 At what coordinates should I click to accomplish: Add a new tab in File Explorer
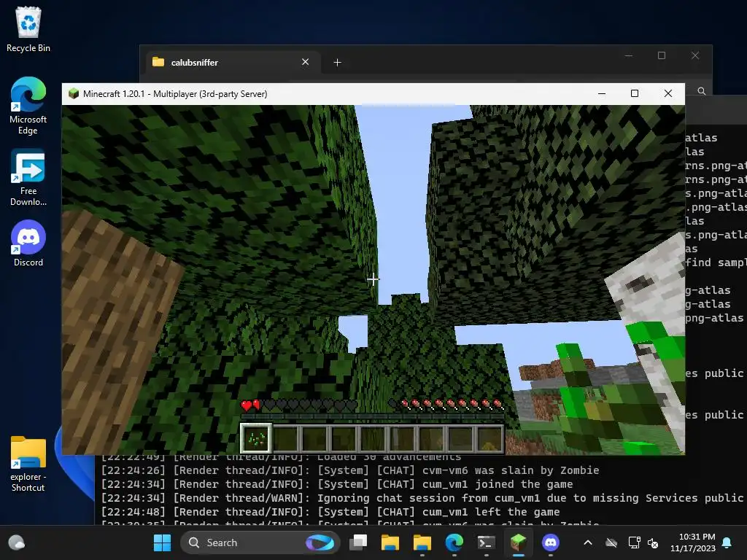point(337,63)
